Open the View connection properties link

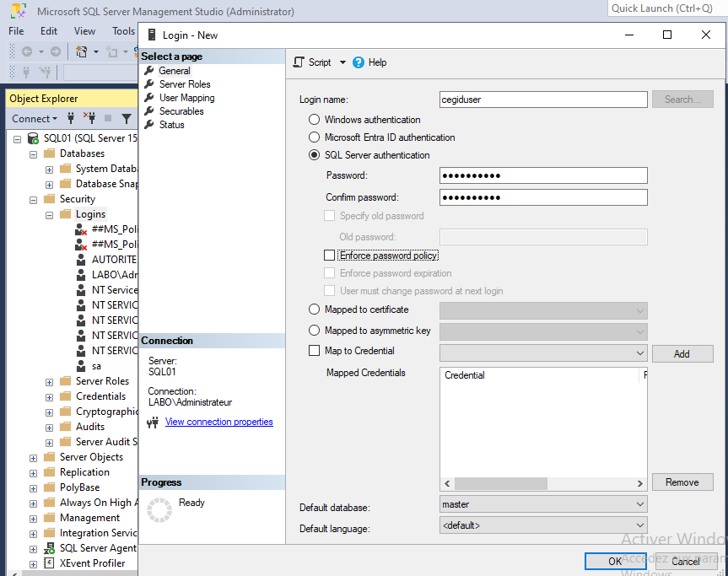(x=218, y=422)
